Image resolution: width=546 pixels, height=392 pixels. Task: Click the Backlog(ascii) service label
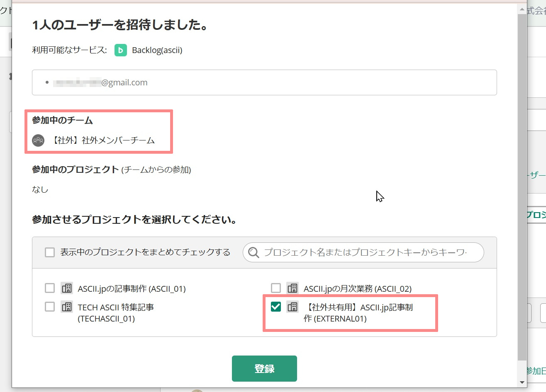point(157,50)
